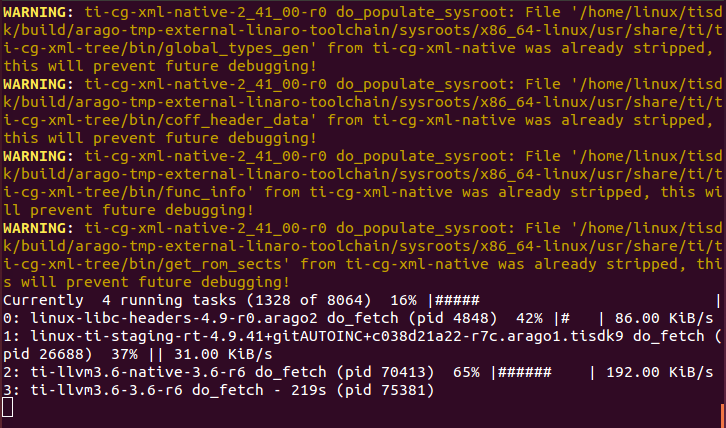Click the 'pid 75381' text in task 3

pos(385,390)
